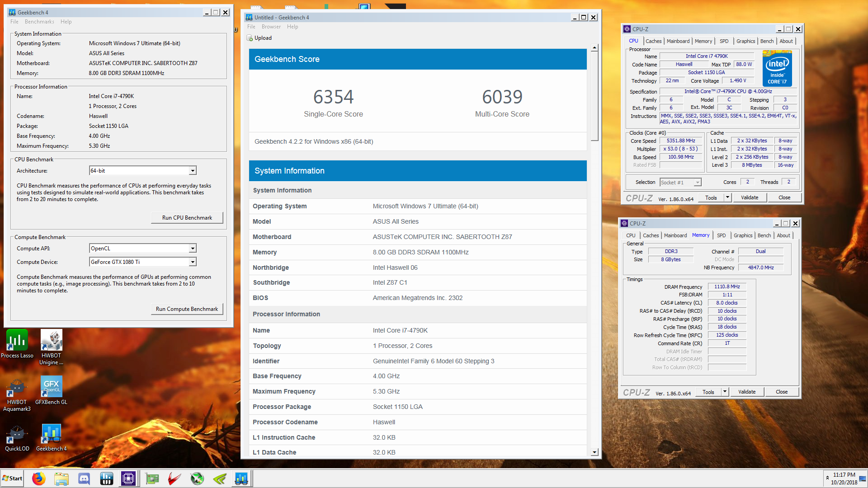Image resolution: width=868 pixels, height=488 pixels.
Task: Switch to CPU-Z via purple chip taskbar icon
Action: click(128, 479)
